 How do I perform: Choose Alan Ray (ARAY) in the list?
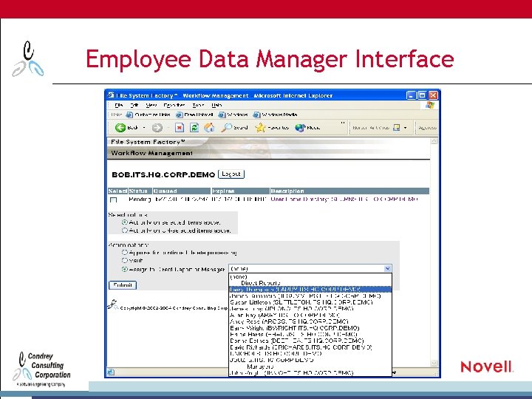pos(310,316)
